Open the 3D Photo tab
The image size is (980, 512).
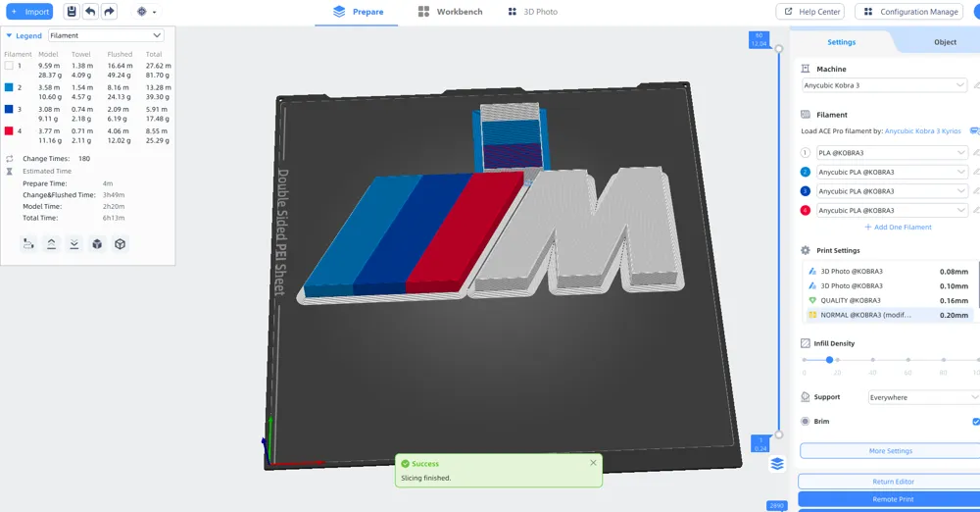[532, 11]
